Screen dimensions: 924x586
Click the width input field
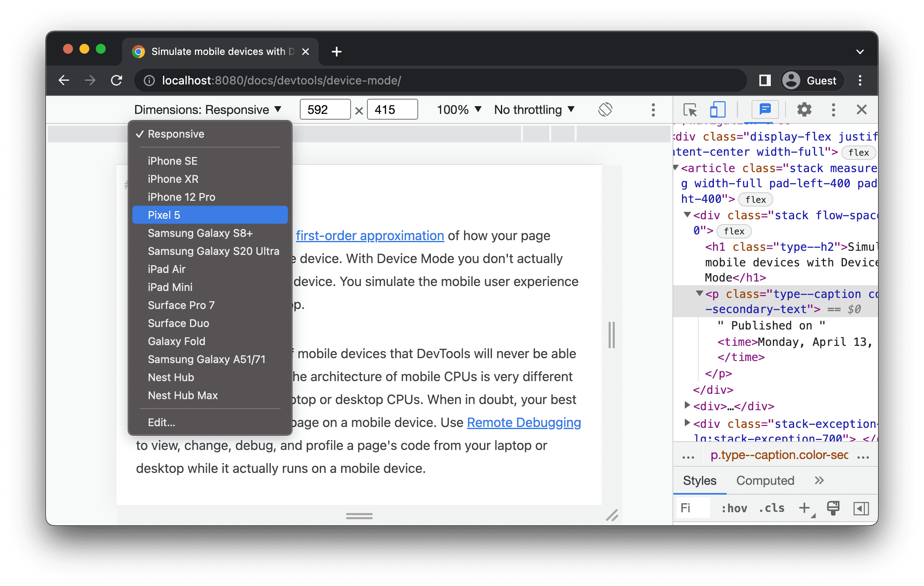(x=323, y=110)
